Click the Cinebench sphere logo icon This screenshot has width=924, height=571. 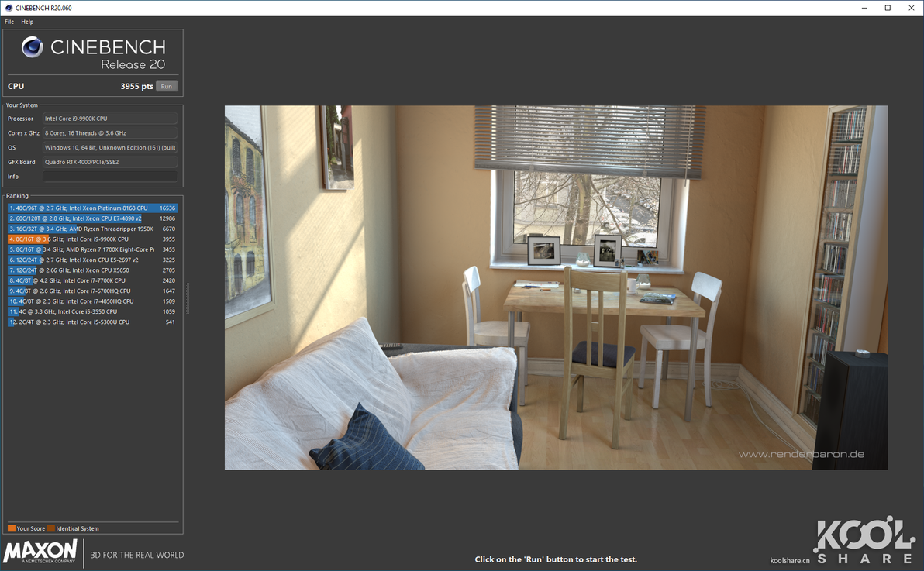(x=33, y=47)
